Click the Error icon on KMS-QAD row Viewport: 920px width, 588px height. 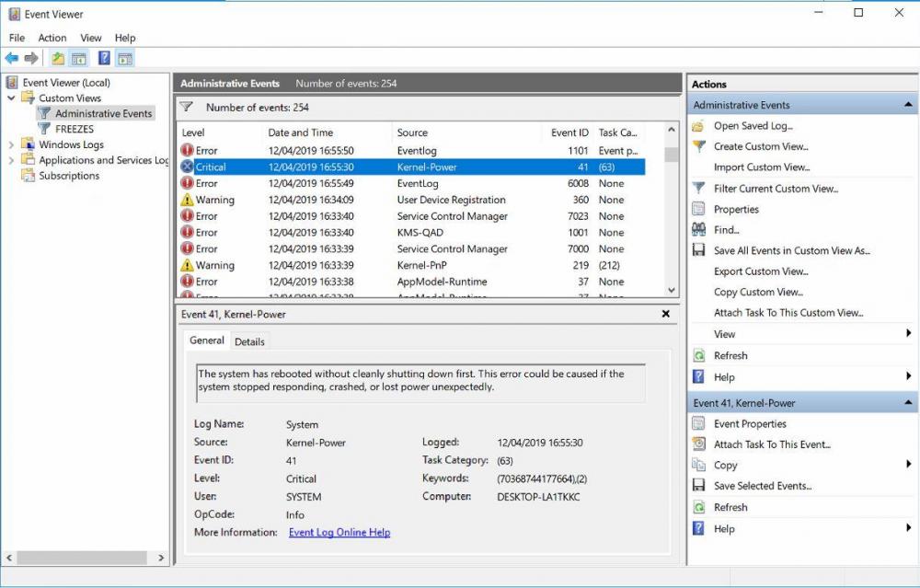coord(187,233)
